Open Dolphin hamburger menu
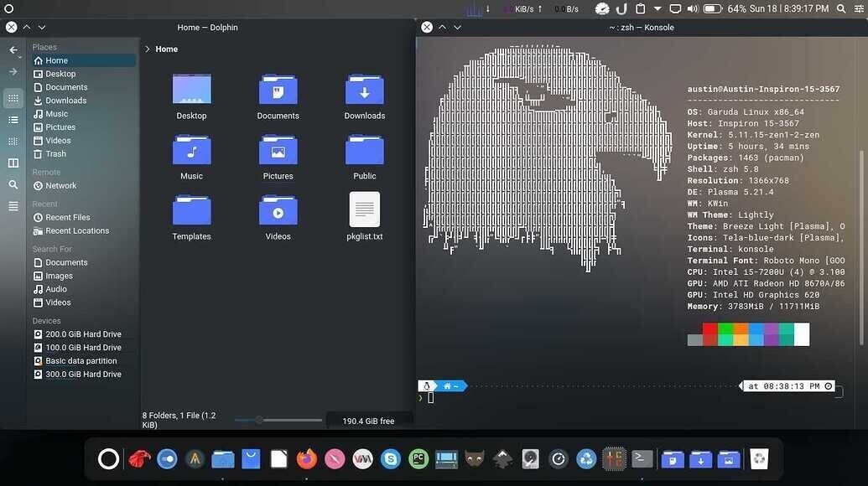868x486 pixels. [13, 206]
